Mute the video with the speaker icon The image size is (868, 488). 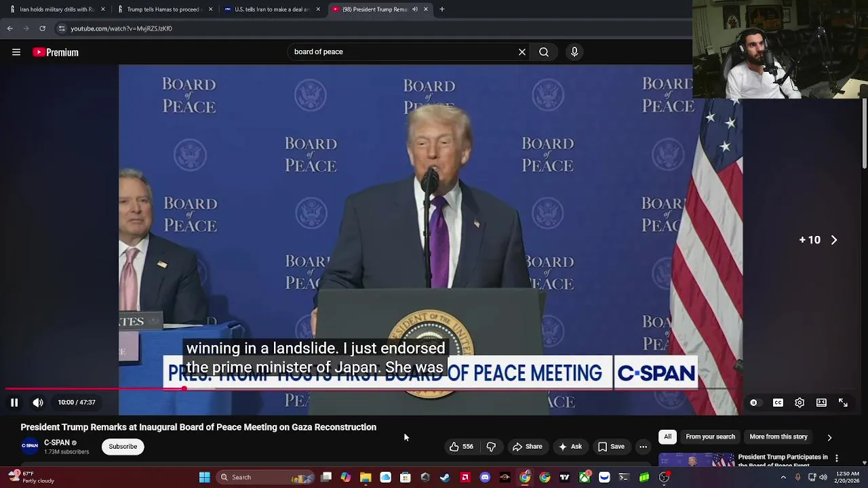tap(38, 403)
